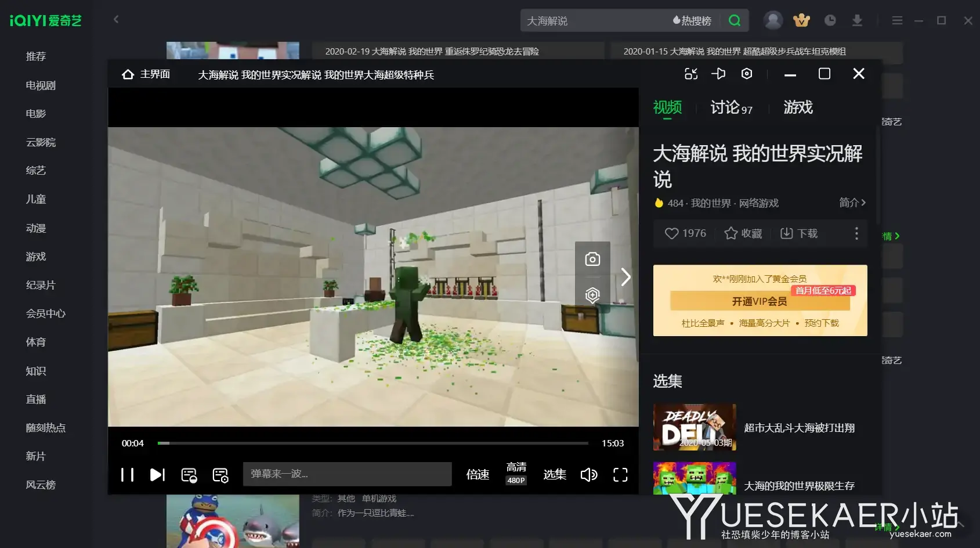Pin the player window on top
Image resolution: width=980 pixels, height=548 pixels.
click(x=718, y=74)
